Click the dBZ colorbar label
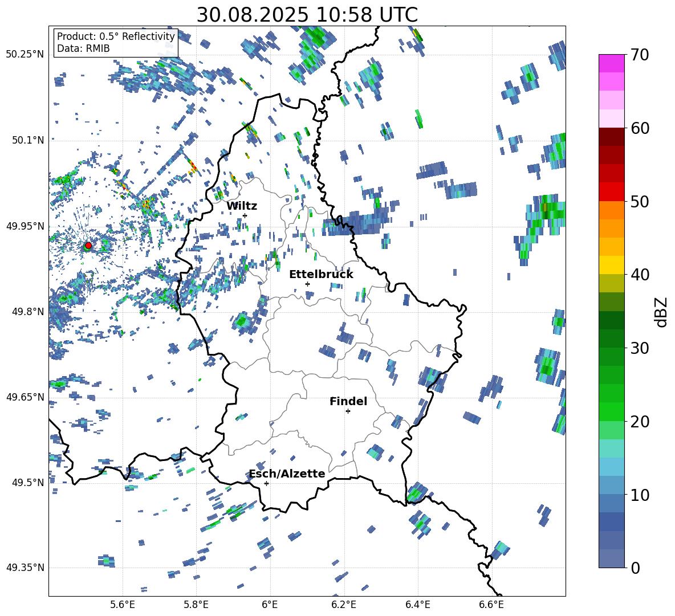Image resolution: width=675 pixels, height=616 pixels. pos(661,312)
